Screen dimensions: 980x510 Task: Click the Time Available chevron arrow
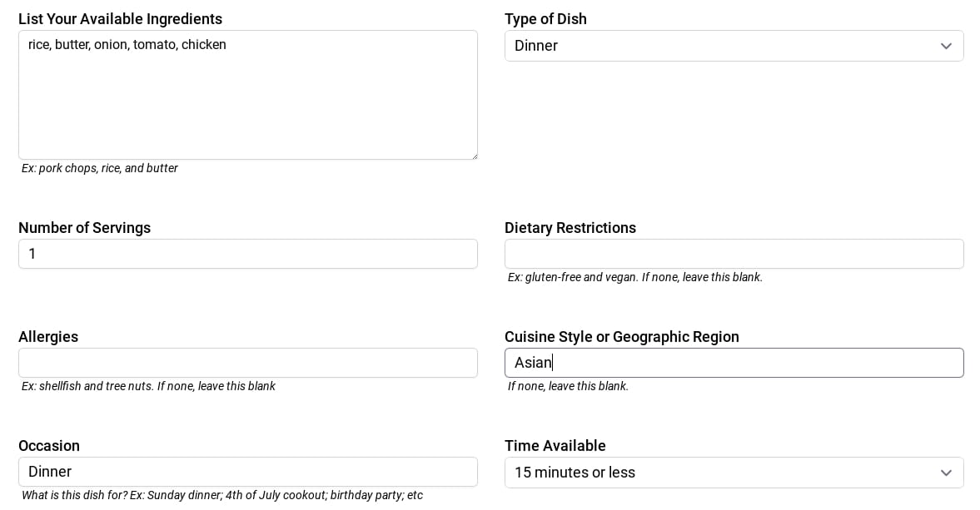[x=946, y=473]
